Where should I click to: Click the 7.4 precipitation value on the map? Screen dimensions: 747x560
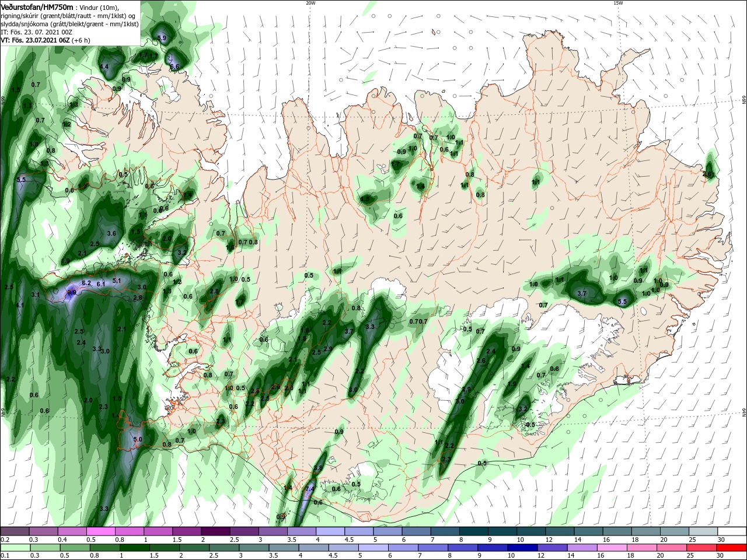point(310,489)
